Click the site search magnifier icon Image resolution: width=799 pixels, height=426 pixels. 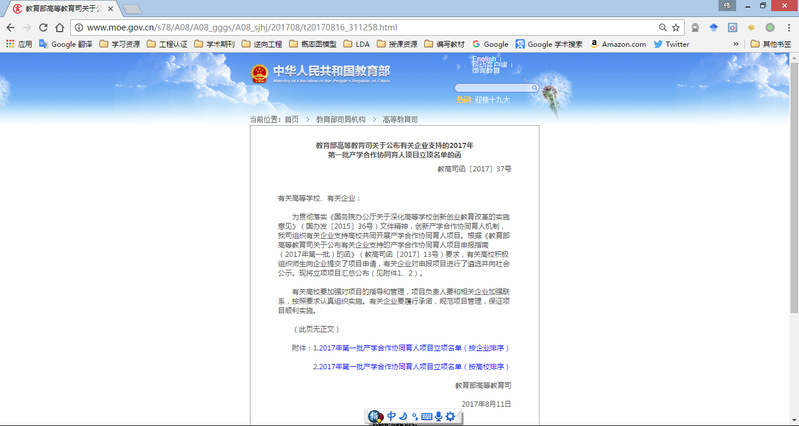point(533,89)
